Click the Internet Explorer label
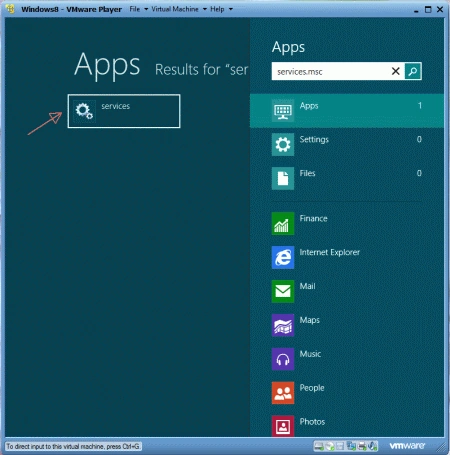 point(330,252)
